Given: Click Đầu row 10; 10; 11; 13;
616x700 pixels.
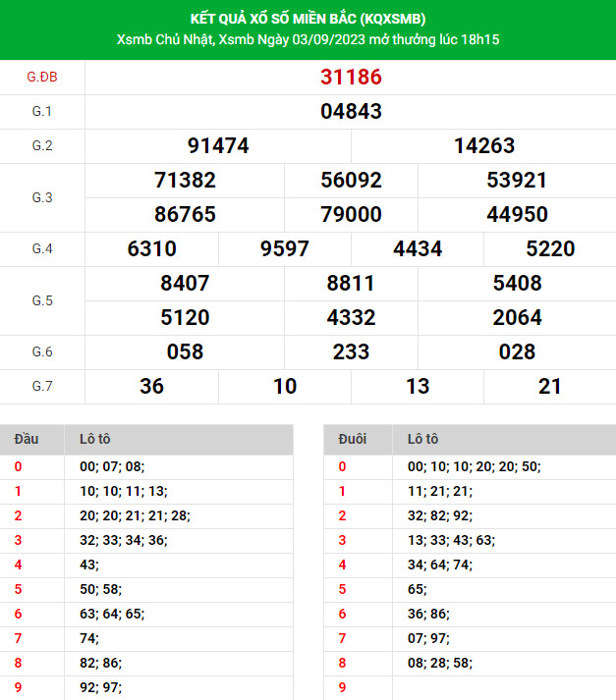Looking at the screenshot, I should click(146, 492).
